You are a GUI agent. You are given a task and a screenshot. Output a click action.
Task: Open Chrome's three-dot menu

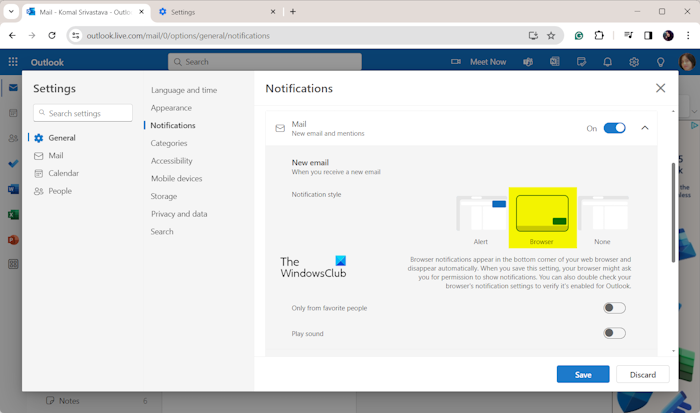[688, 35]
